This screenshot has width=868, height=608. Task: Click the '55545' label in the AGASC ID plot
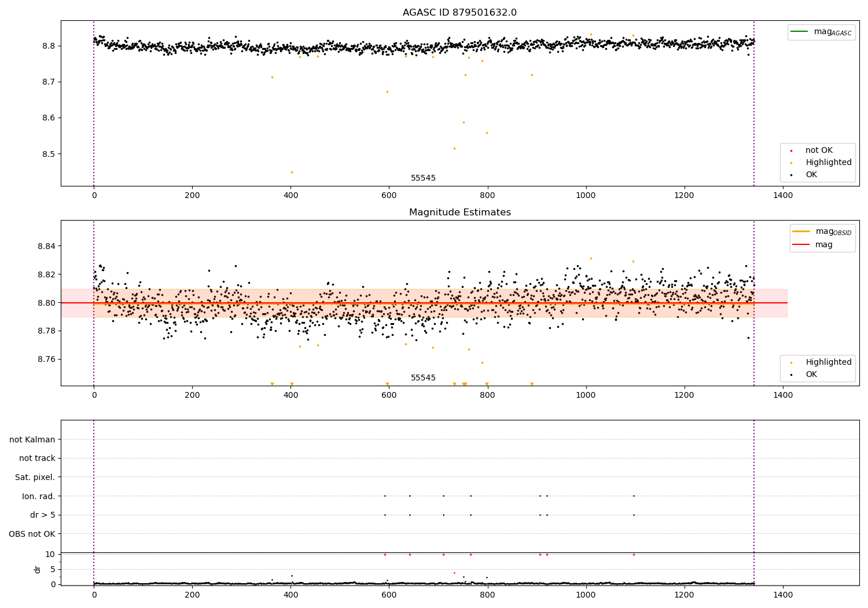point(423,178)
